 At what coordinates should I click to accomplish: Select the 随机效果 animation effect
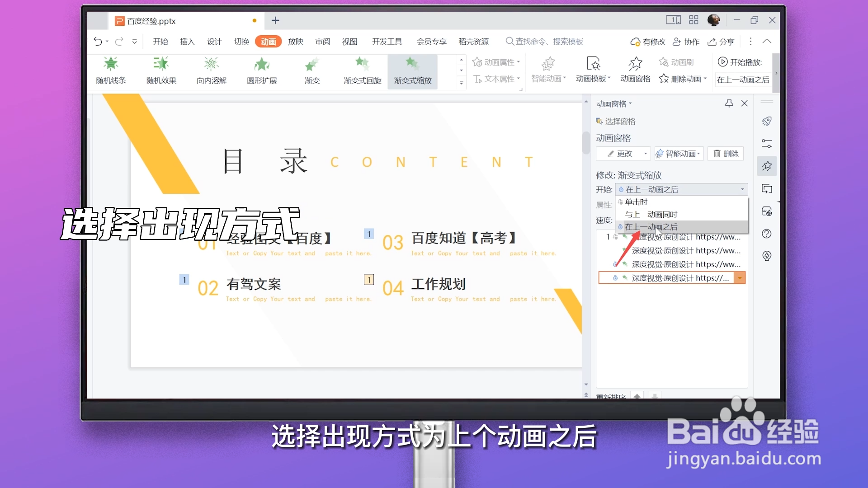(x=161, y=71)
